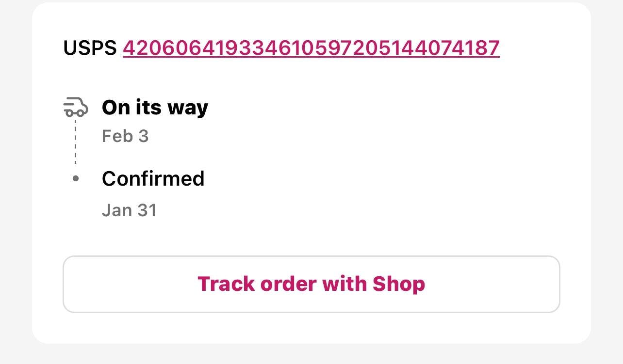The height and width of the screenshot is (364, 623).
Task: Select the On its way status heading
Action: pos(155,107)
